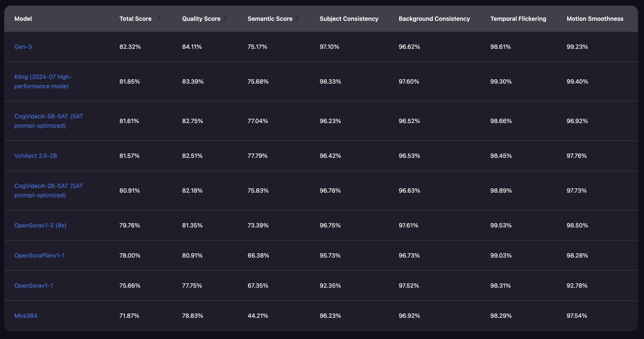The image size is (644, 339).
Task: Select CogVideoX-2B quality score 82.18%
Action: [x=192, y=190]
